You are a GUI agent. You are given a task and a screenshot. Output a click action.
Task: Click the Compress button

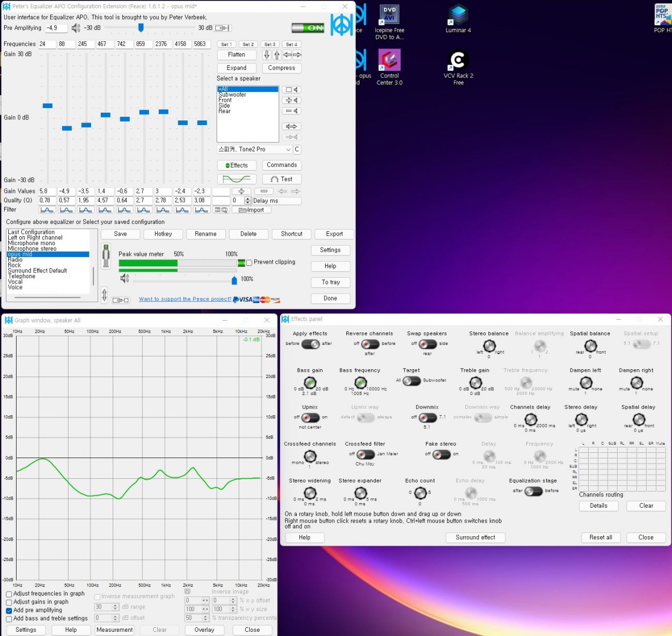point(282,68)
